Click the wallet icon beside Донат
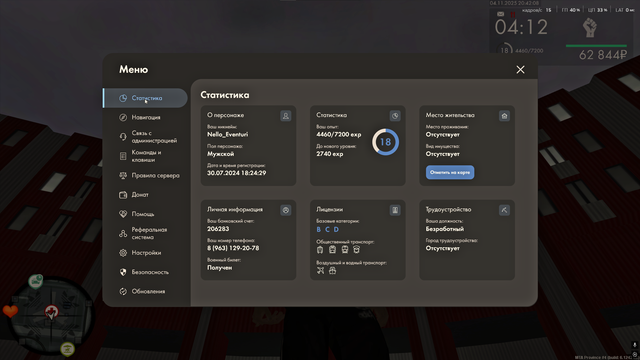Viewport: 640px width, 360px height. [123, 195]
